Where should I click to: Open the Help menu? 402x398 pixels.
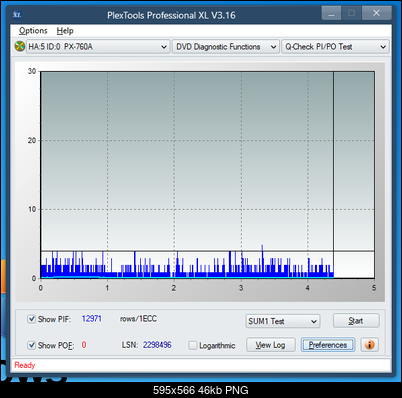click(65, 31)
